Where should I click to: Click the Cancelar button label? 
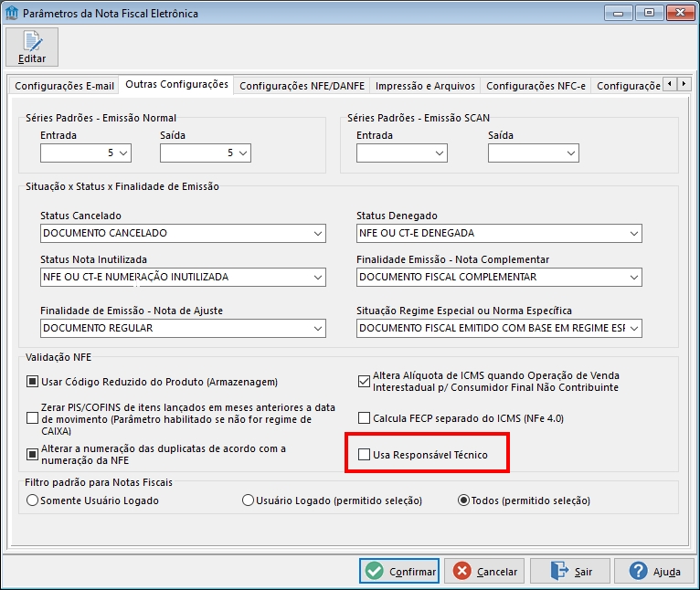[497, 572]
